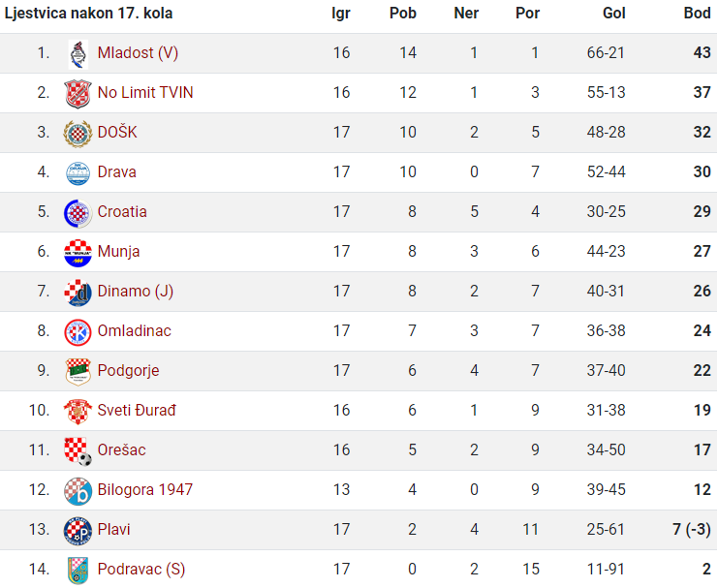This screenshot has width=718, height=588.
Task: Click the Bilogora 1947 club logo
Action: click(x=78, y=491)
